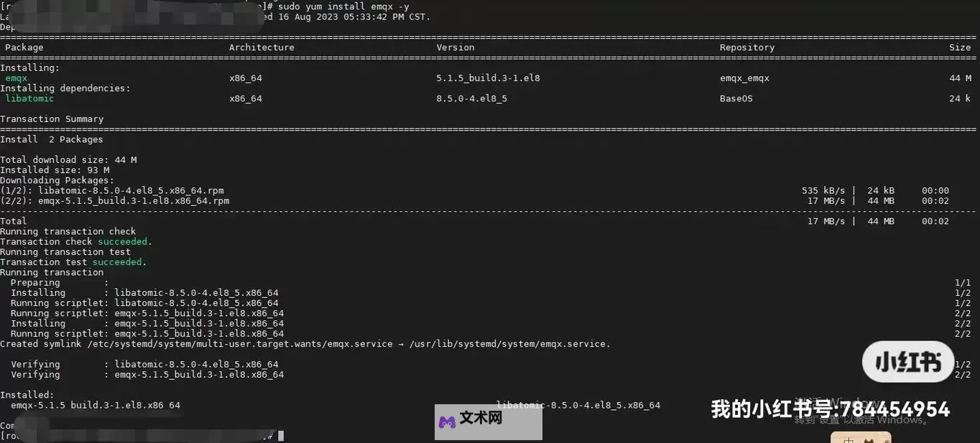The image size is (980, 443).
Task: Click '(1/2): libatomic-8.5.0-4.el8_5.x86_64.rpm'
Action: point(112,191)
